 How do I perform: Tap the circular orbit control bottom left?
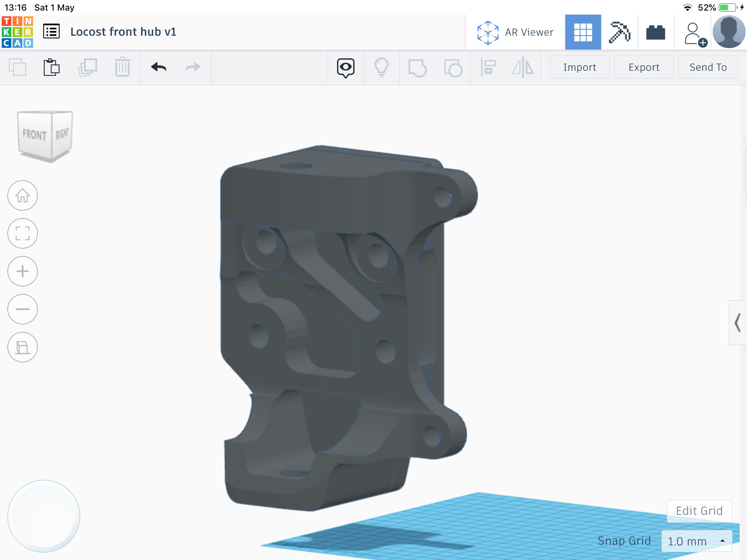[x=44, y=516]
